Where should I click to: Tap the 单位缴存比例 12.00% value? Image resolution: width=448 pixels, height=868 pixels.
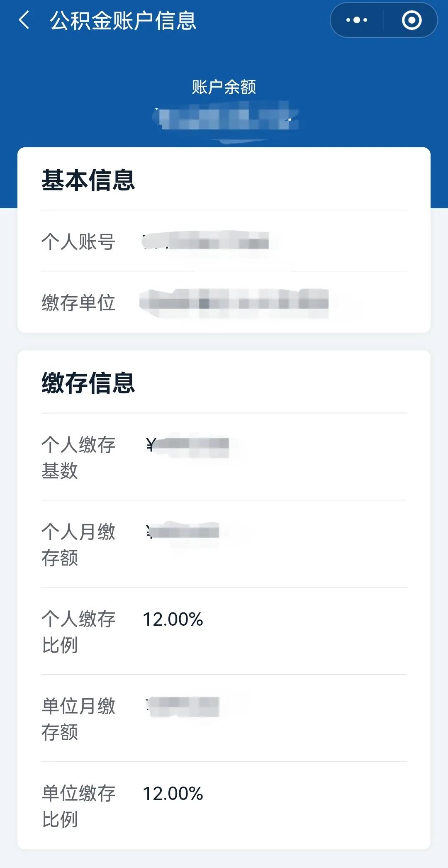coord(172,793)
